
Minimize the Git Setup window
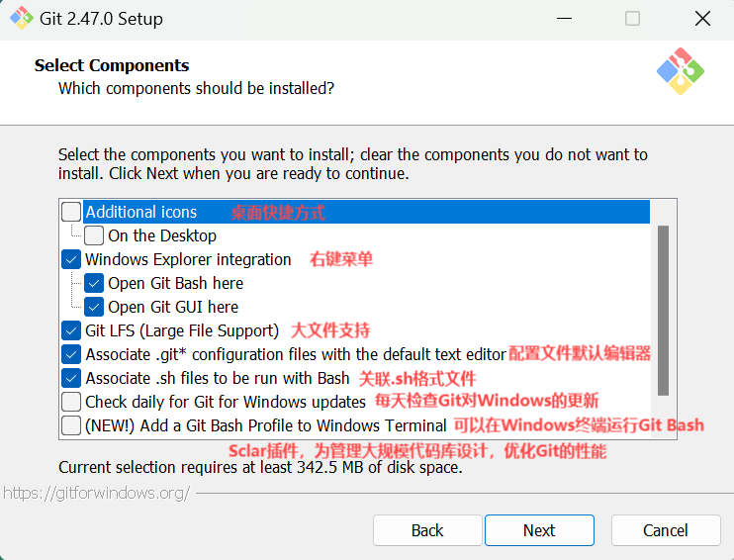[x=564, y=19]
